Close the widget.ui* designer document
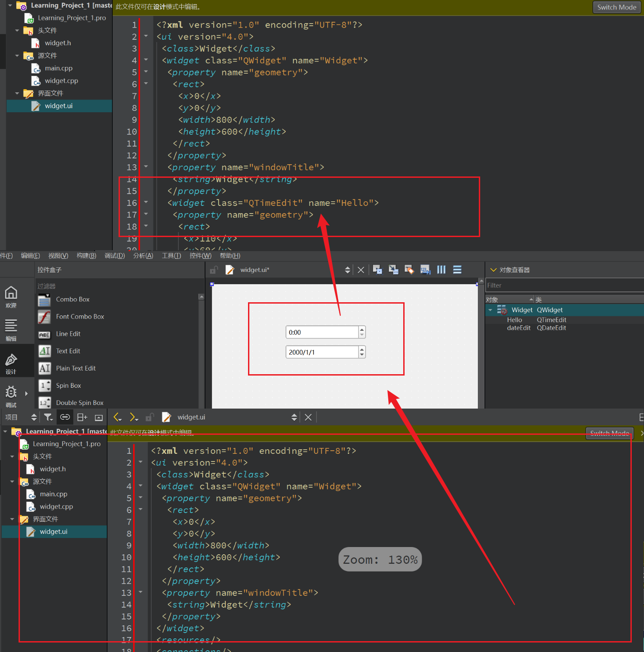The image size is (644, 652). click(361, 270)
